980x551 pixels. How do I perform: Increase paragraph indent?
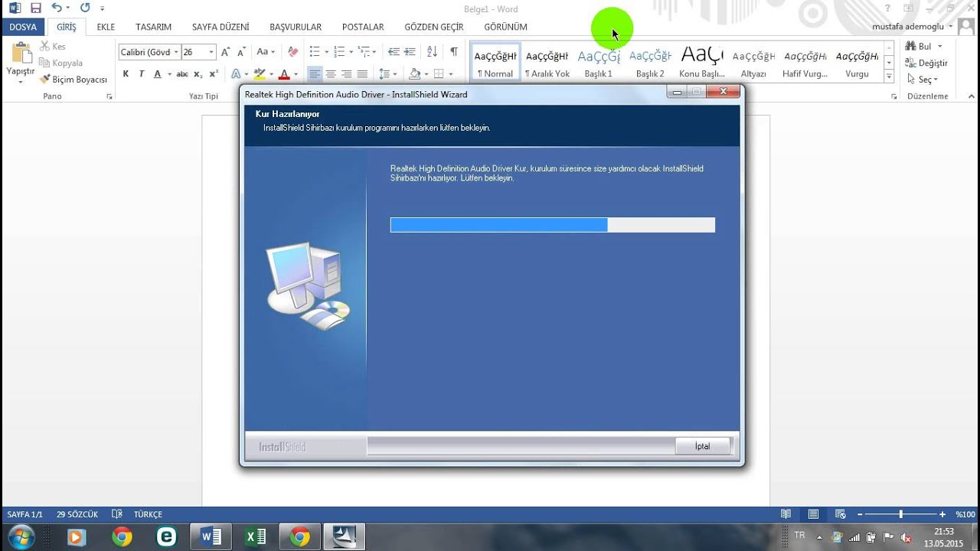click(x=410, y=52)
